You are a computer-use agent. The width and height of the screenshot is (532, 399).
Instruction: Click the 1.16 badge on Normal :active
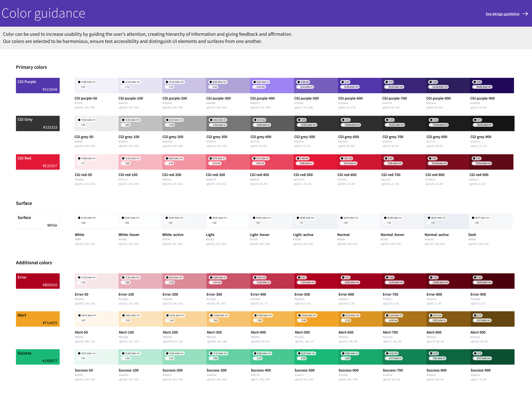click(x=431, y=223)
